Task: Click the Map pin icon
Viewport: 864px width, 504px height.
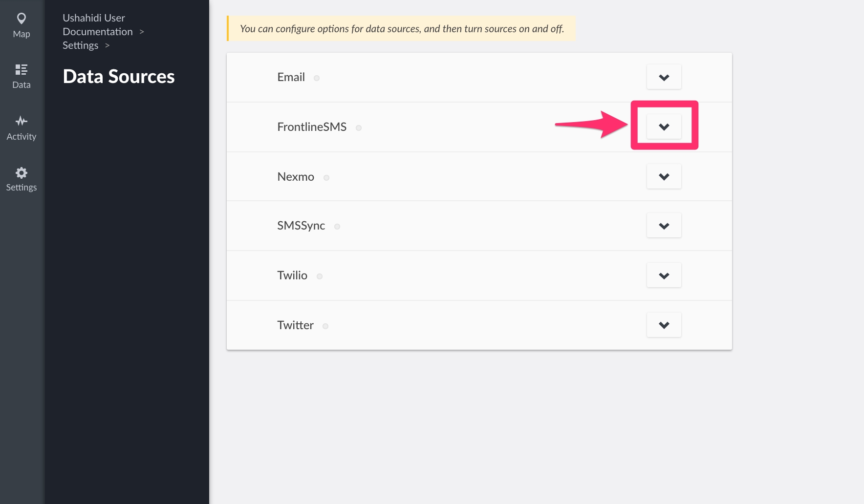Action: (22, 19)
